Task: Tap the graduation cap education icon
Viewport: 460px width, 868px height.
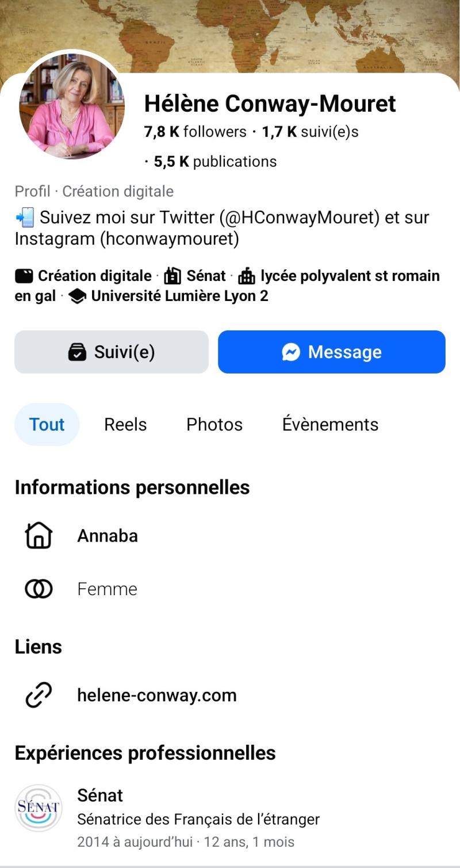Action: [x=77, y=296]
